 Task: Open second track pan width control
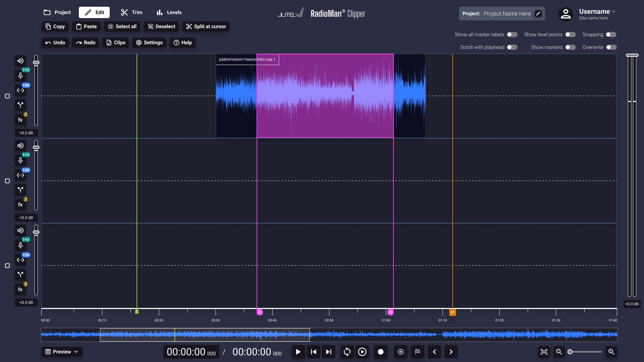tap(20, 175)
